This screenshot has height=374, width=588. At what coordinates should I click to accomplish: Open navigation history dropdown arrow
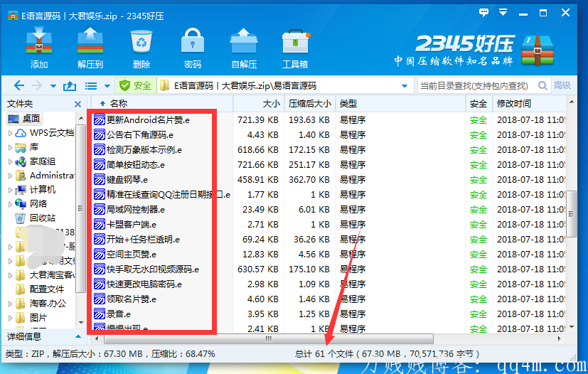pyautogui.click(x=53, y=86)
